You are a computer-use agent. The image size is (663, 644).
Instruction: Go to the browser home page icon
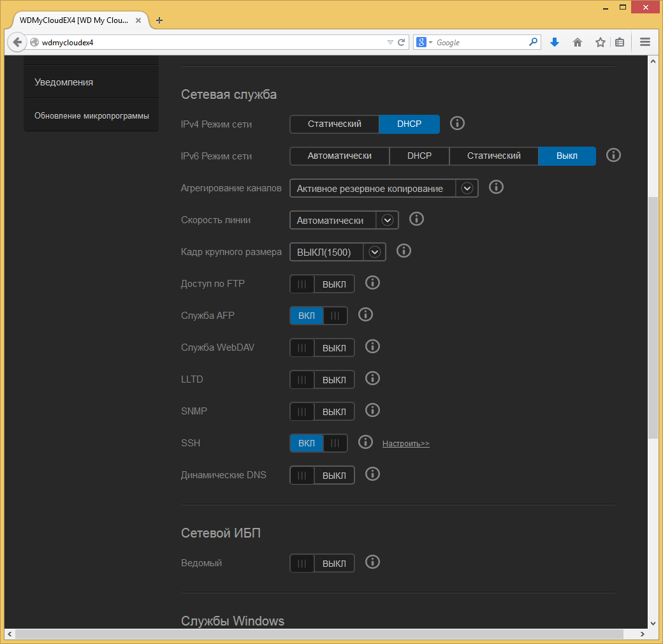click(577, 42)
